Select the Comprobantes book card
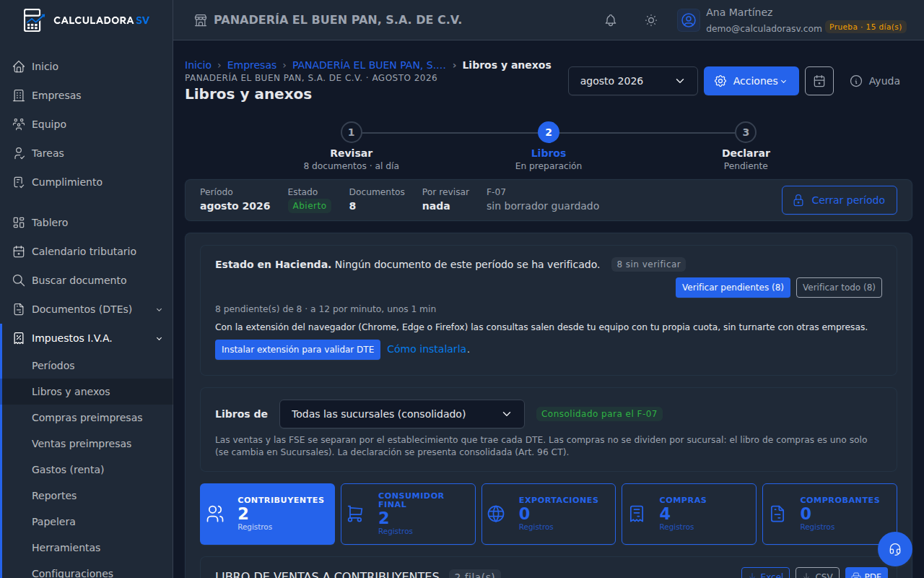 pos(829,514)
